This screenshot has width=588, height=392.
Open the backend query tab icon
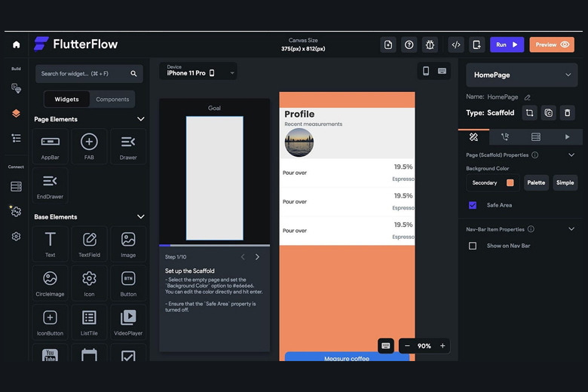click(x=536, y=137)
